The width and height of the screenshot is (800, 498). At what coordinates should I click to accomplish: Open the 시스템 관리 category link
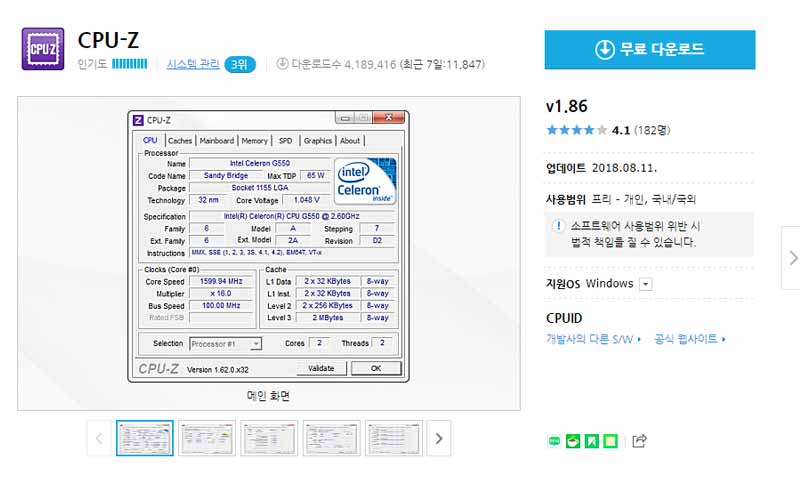coord(193,64)
